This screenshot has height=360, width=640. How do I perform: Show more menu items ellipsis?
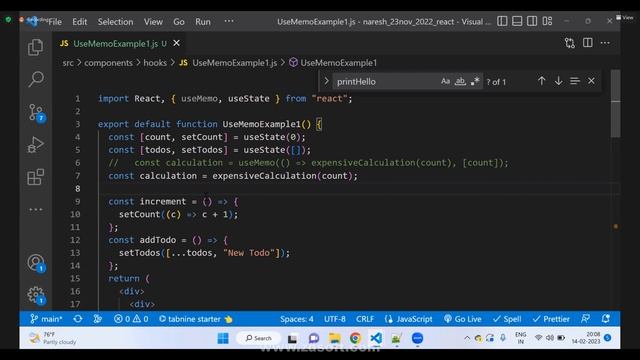(x=229, y=21)
